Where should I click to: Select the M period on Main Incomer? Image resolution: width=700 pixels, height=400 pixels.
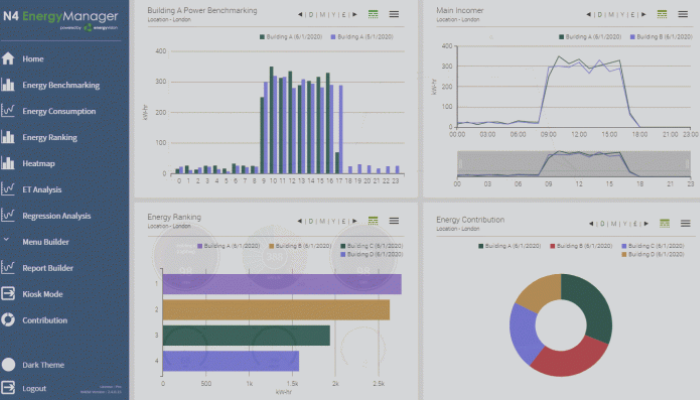(611, 15)
